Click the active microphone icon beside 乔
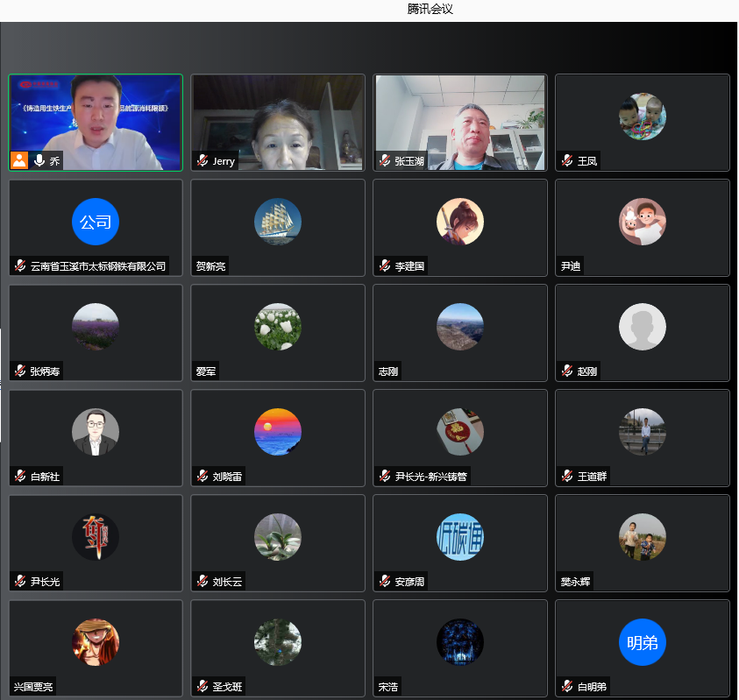Screen dimensions: 739x700 [x=39, y=160]
